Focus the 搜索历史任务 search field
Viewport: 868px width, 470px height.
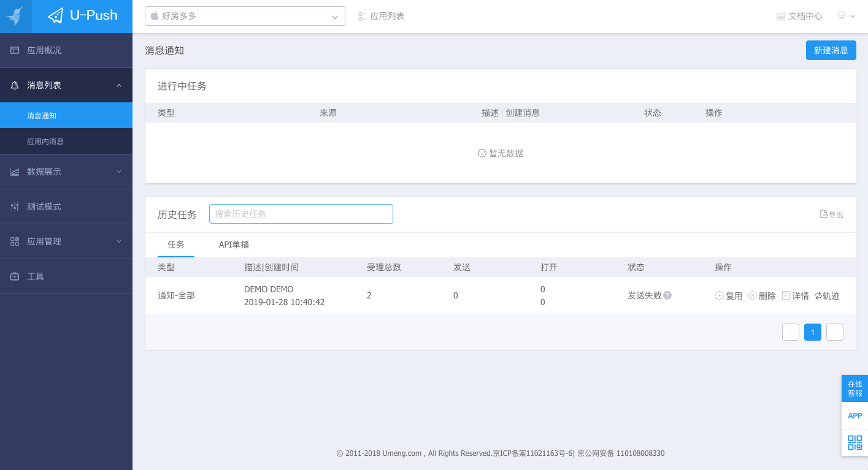point(301,214)
